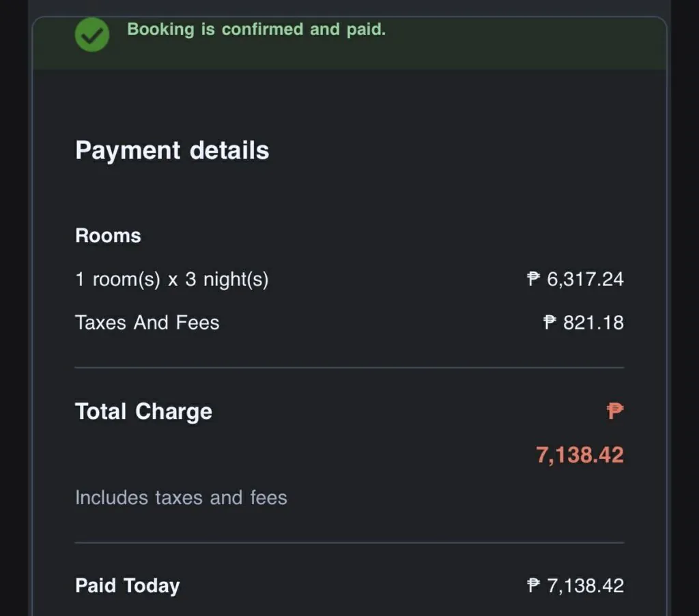Screen dimensions: 699x616
Task: Click the peso sign beside 6,317.24
Action: (534, 279)
